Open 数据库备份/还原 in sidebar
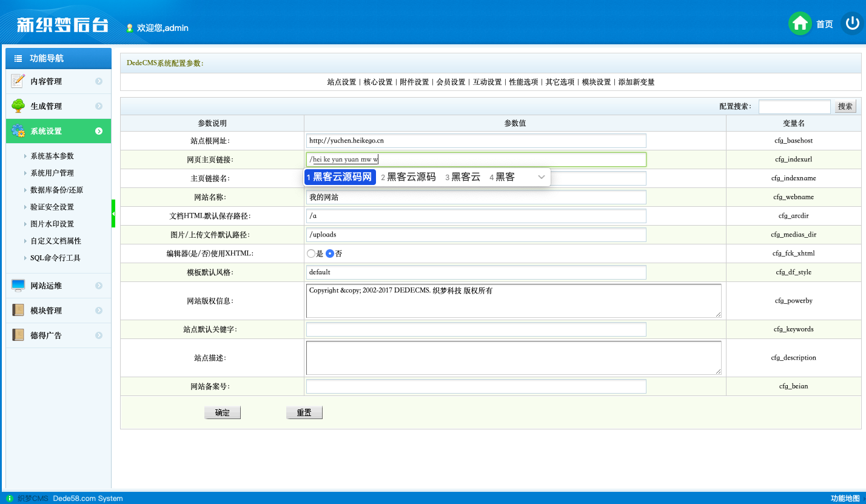 (56, 190)
